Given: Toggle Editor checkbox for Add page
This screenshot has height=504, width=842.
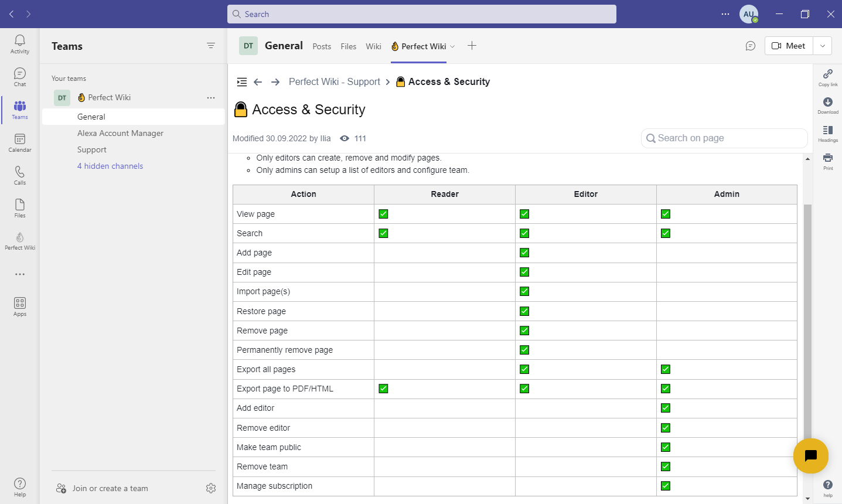Looking at the screenshot, I should tap(524, 252).
